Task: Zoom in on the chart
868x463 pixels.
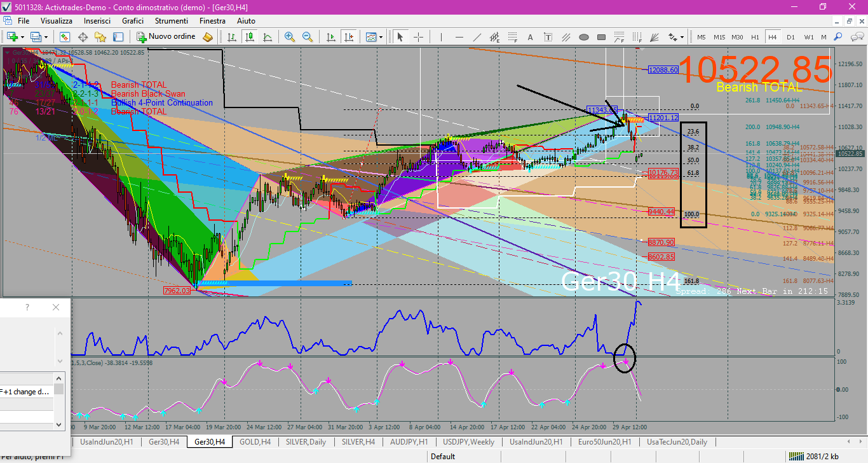Action: click(290, 37)
